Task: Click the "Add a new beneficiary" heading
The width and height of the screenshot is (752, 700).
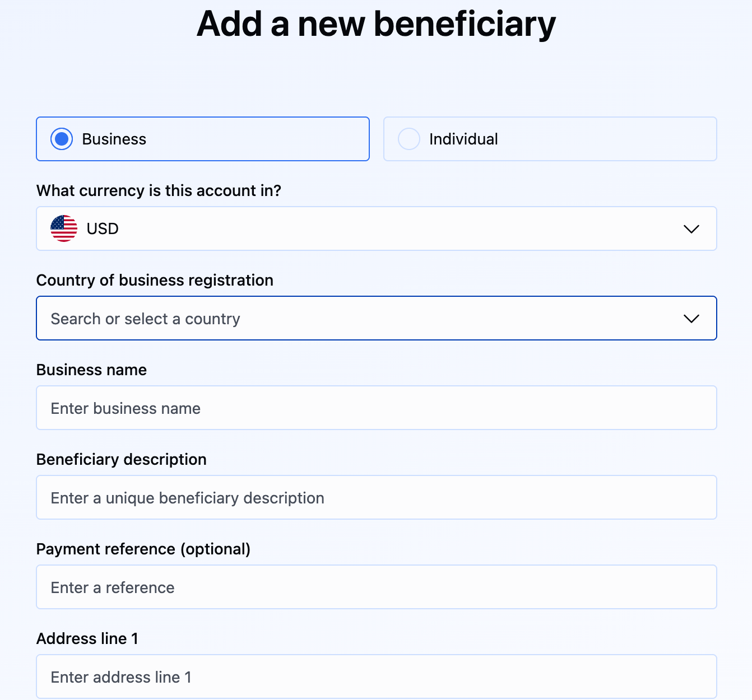Action: (x=376, y=24)
